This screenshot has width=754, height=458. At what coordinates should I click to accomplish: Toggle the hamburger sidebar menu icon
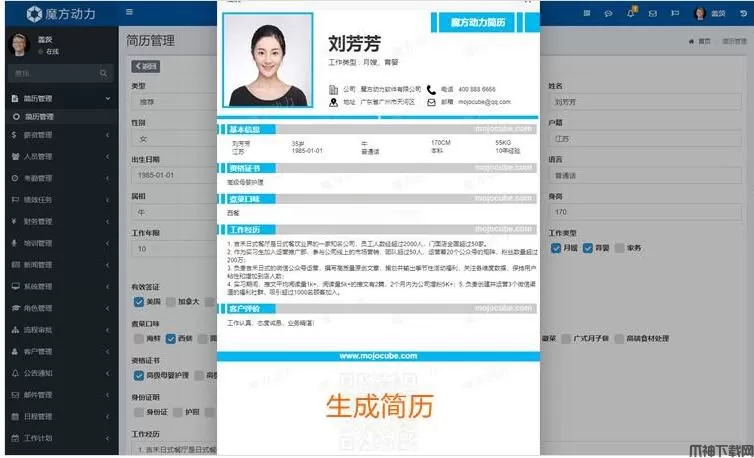pyautogui.click(x=129, y=12)
